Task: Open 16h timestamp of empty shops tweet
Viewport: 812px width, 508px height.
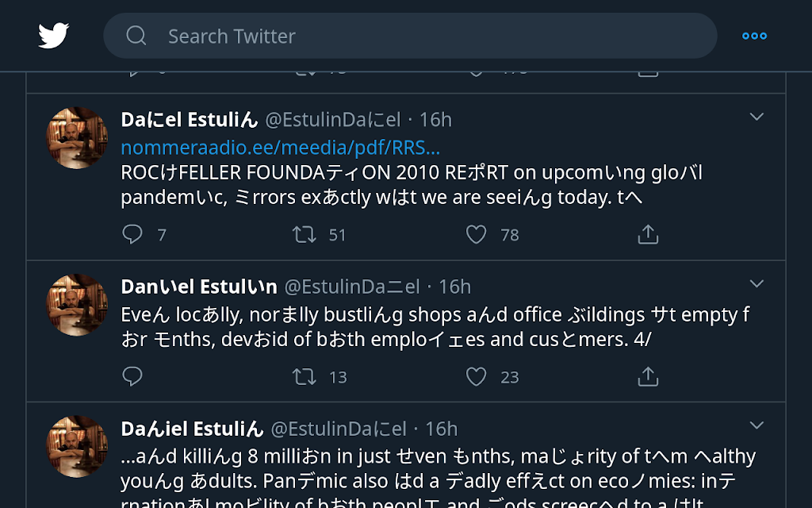Action: coord(455,287)
